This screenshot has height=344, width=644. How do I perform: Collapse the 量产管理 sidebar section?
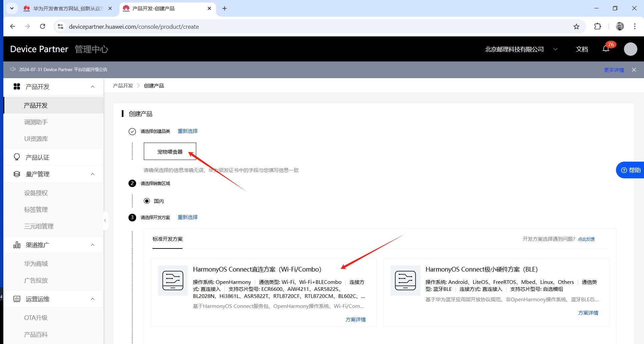[x=93, y=174]
